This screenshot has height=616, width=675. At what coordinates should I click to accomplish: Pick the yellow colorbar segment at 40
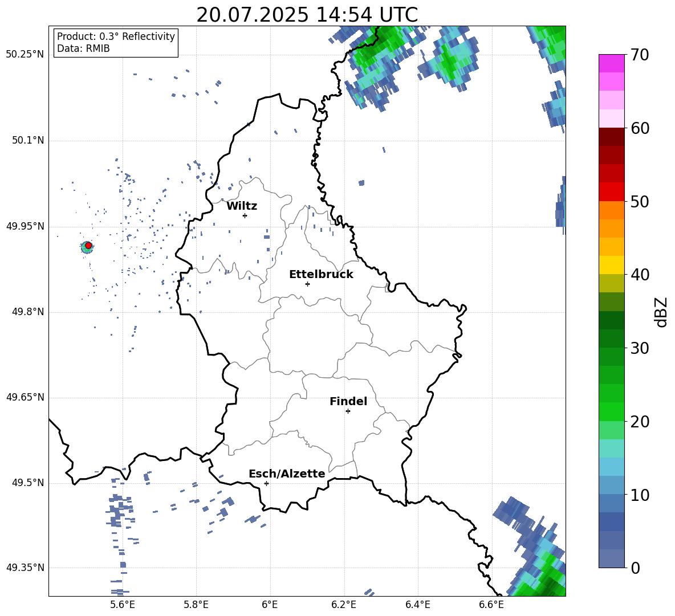click(x=611, y=265)
